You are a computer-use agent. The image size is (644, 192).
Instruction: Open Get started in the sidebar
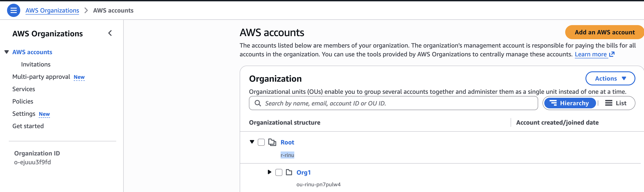[28, 126]
